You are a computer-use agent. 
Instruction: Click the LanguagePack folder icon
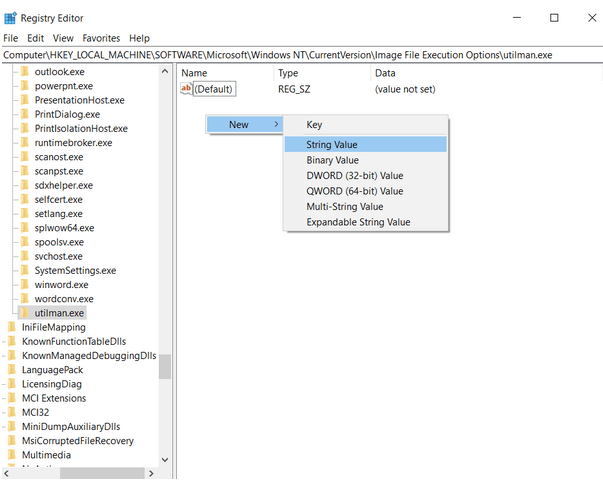pos(12,370)
